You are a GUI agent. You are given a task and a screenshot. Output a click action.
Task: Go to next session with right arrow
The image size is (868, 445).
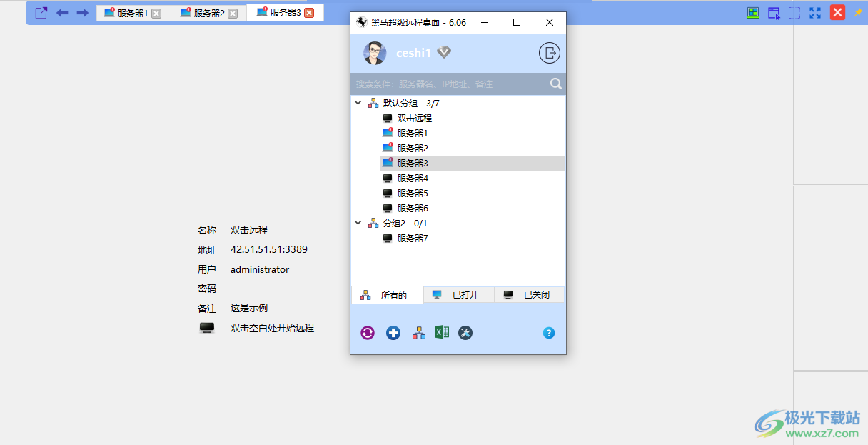tap(82, 13)
